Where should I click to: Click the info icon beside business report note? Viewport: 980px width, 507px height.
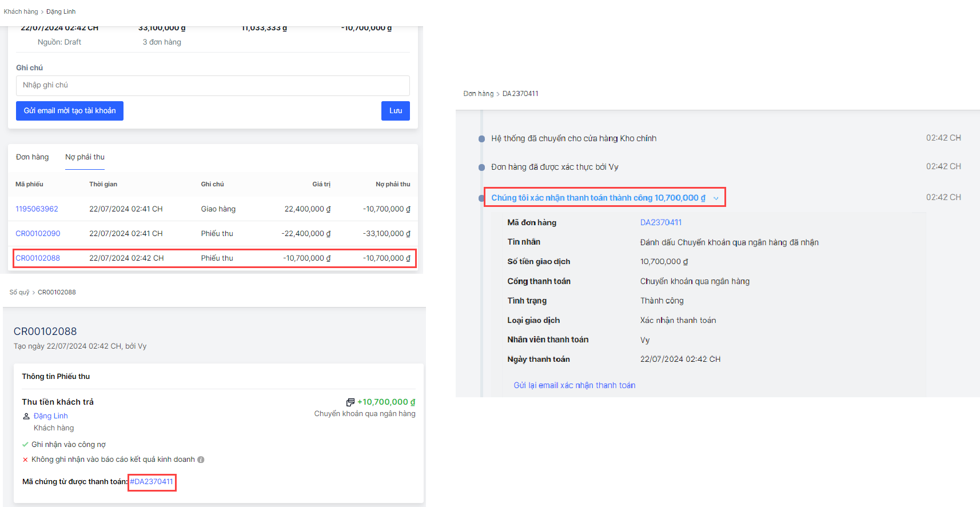point(201,460)
